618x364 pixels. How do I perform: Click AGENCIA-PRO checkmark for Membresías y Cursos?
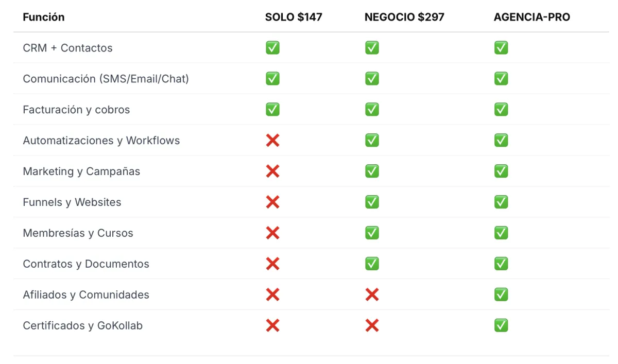(x=501, y=233)
